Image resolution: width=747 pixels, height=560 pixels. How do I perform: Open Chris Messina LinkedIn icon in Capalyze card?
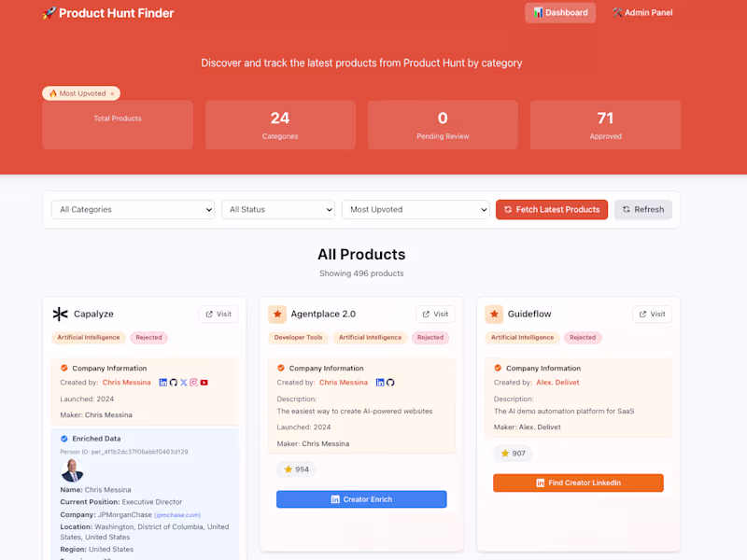(162, 383)
